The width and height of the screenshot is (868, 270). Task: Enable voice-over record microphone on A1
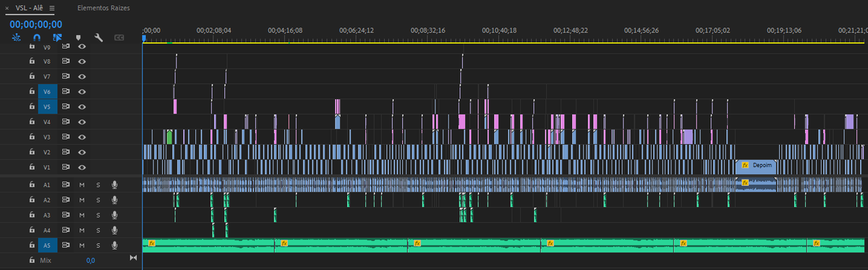click(114, 185)
